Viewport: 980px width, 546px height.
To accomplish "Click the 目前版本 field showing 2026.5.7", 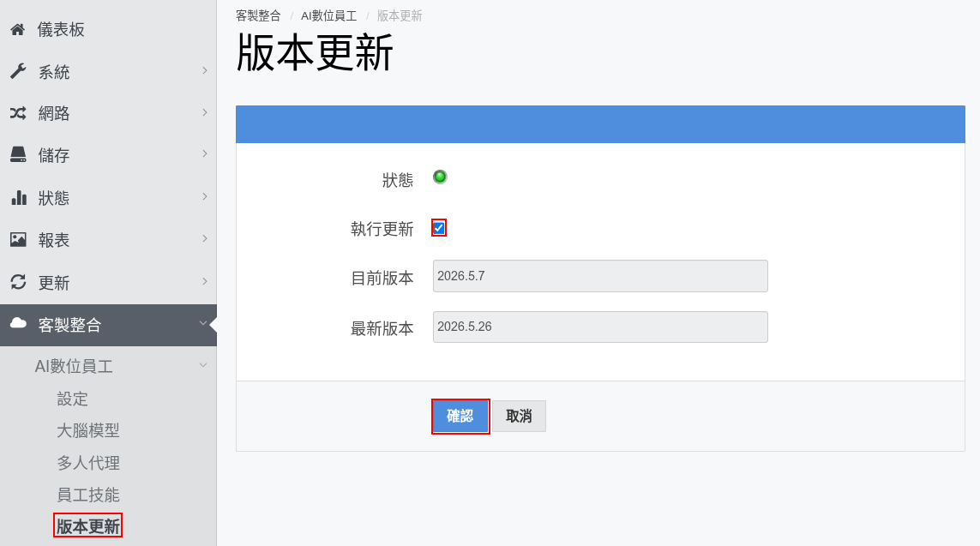I will [x=600, y=276].
